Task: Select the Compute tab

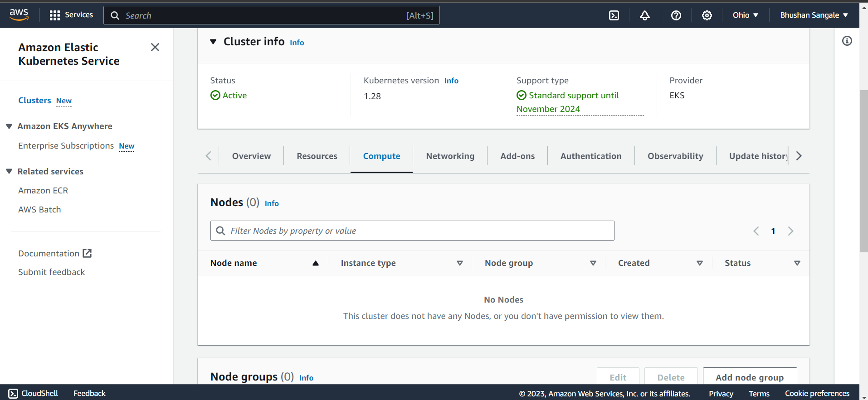Action: [x=381, y=156]
